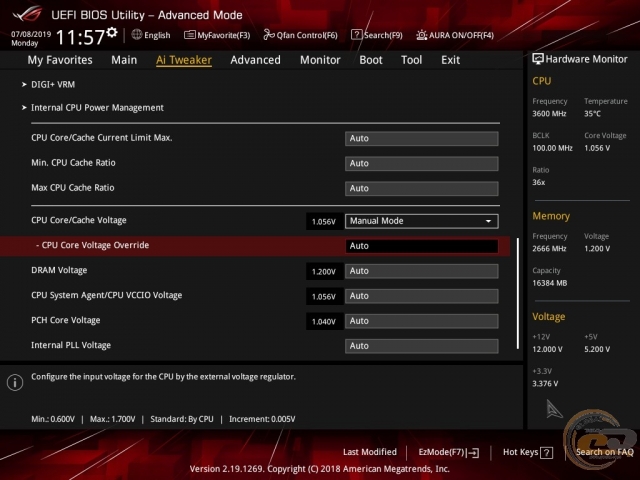The height and width of the screenshot is (480, 640).
Task: Click Internal PLL Voltage Auto field
Action: click(x=422, y=346)
